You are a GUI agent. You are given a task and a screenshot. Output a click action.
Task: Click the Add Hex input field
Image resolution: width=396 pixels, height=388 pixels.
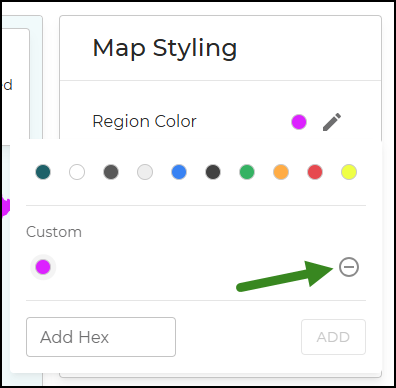coord(101,337)
